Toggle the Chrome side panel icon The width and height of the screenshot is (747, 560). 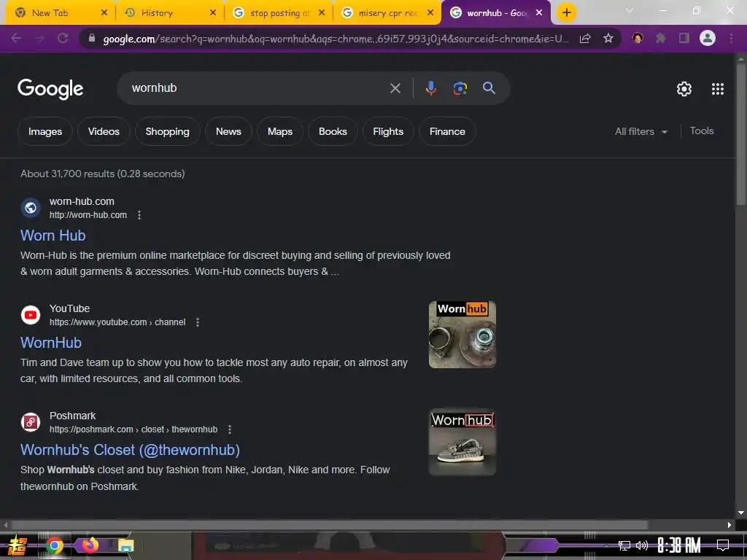pyautogui.click(x=684, y=38)
